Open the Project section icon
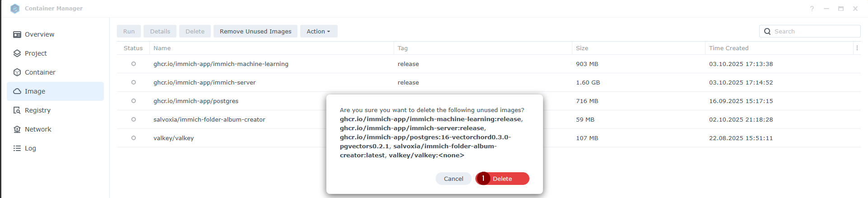The image size is (868, 198). click(17, 53)
